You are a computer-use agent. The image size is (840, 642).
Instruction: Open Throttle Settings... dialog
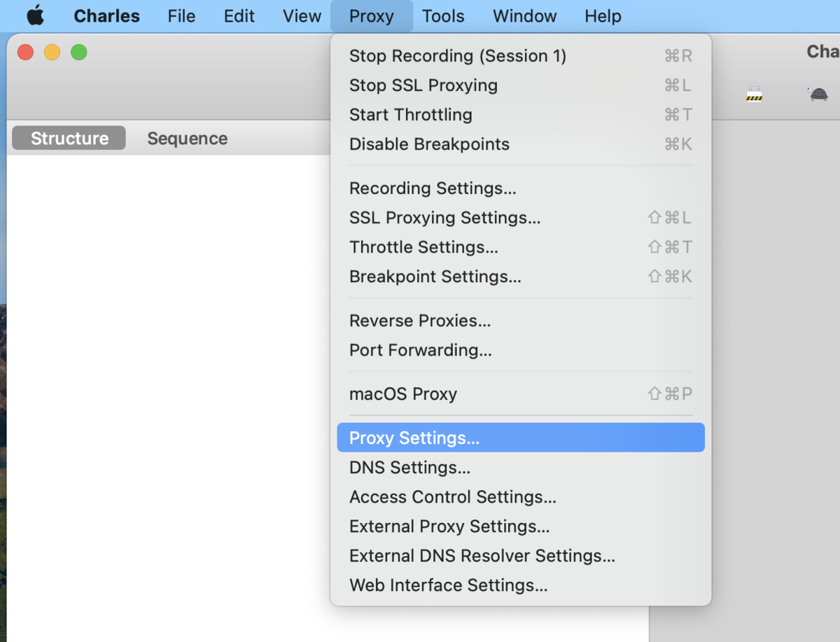coord(423,247)
